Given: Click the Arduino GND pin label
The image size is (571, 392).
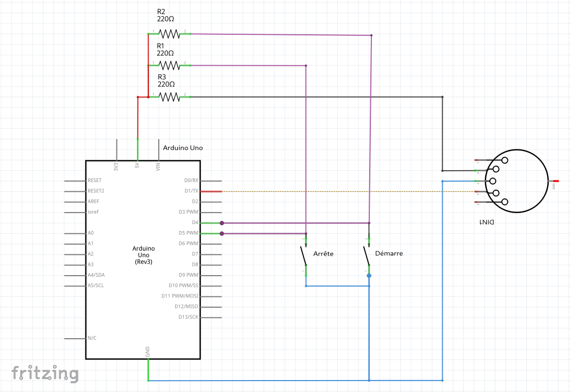Looking at the screenshot, I should (147, 352).
